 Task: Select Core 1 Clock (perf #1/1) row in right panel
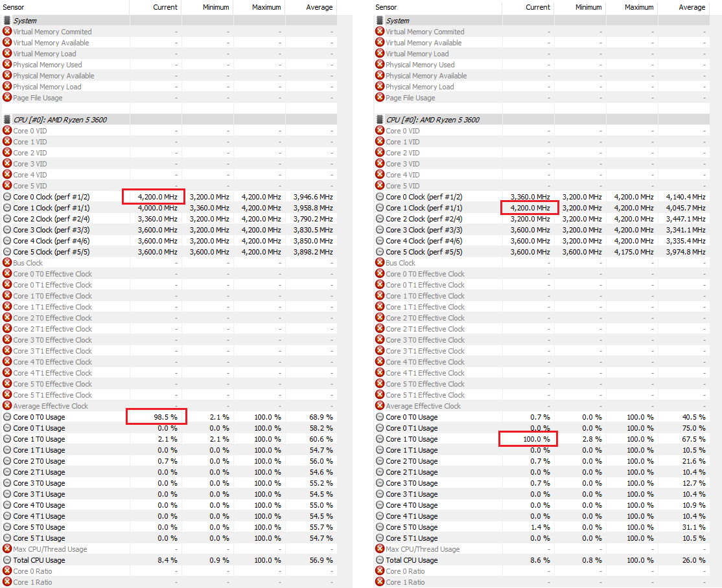pos(424,208)
